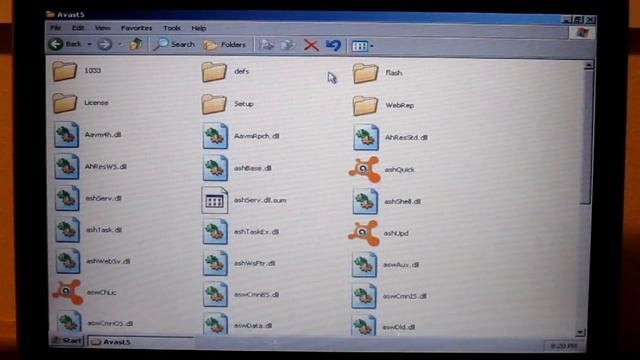The image size is (640, 360).
Task: Click the taskbar clock
Action: (564, 346)
